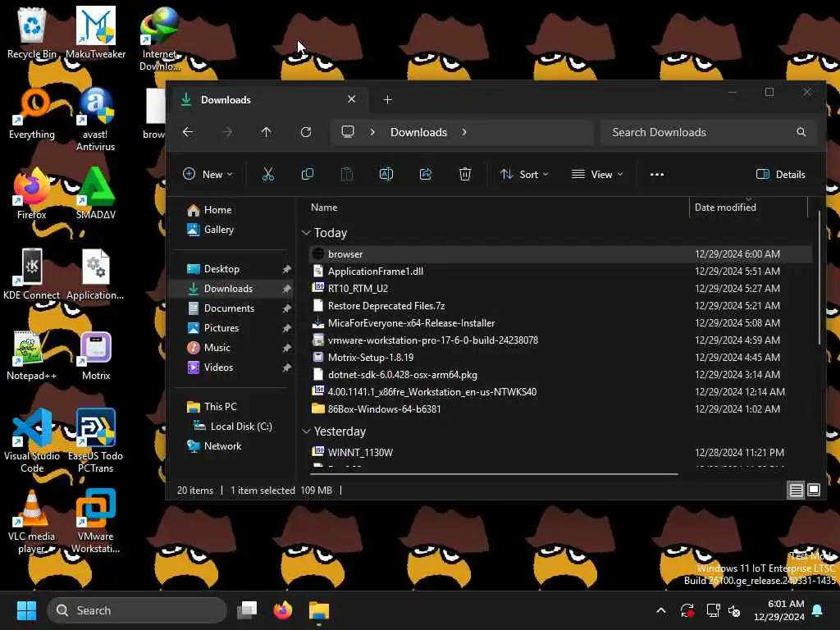The height and width of the screenshot is (630, 840).
Task: Open the Sort dropdown menu
Action: click(524, 174)
